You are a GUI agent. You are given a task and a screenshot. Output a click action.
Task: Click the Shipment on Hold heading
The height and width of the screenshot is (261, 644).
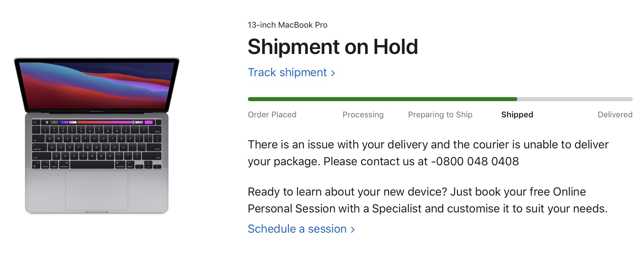click(x=333, y=47)
